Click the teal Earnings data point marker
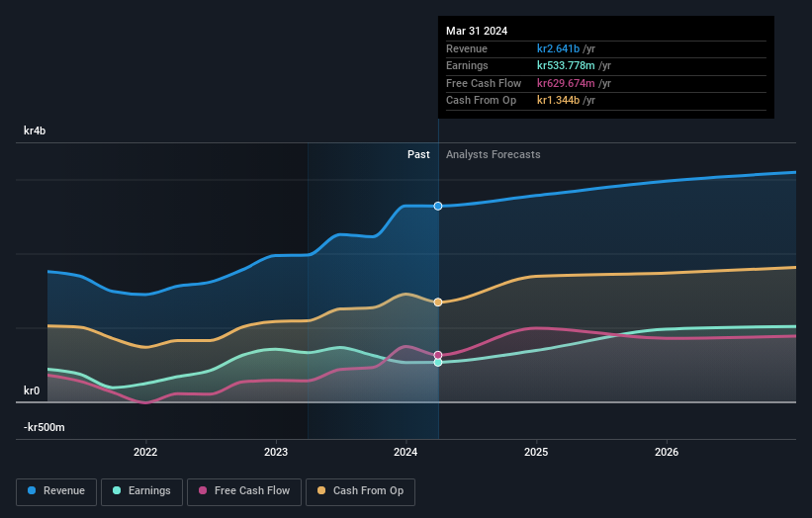The image size is (812, 518). click(x=438, y=362)
